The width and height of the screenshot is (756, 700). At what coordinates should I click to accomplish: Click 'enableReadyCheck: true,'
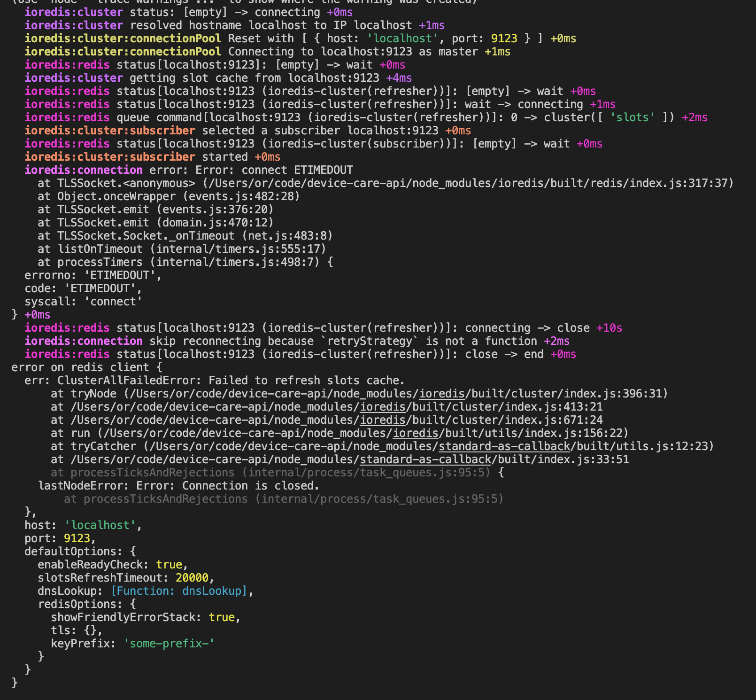pyautogui.click(x=113, y=565)
